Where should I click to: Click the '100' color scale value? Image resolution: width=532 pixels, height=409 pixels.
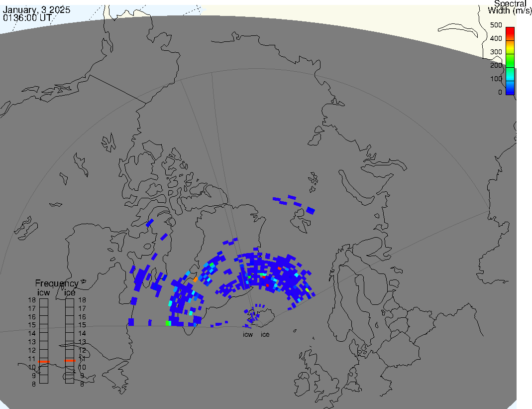coord(496,79)
